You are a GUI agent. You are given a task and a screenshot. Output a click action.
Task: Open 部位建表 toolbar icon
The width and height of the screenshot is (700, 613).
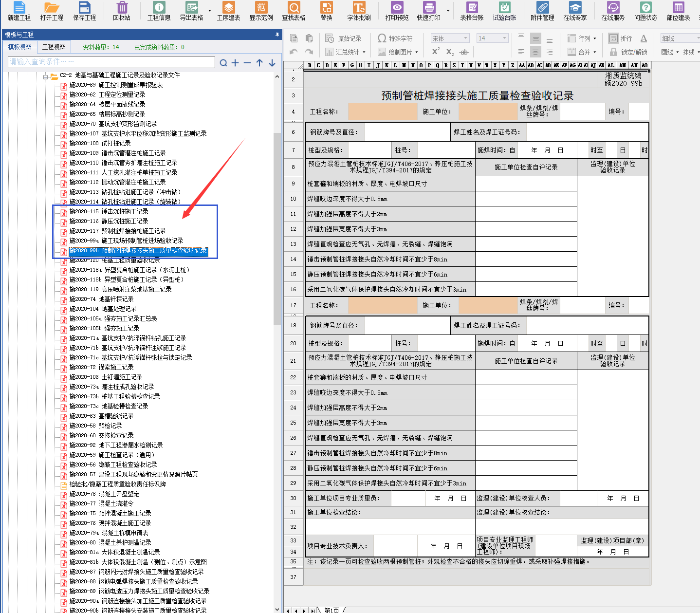pyautogui.click(x=678, y=11)
